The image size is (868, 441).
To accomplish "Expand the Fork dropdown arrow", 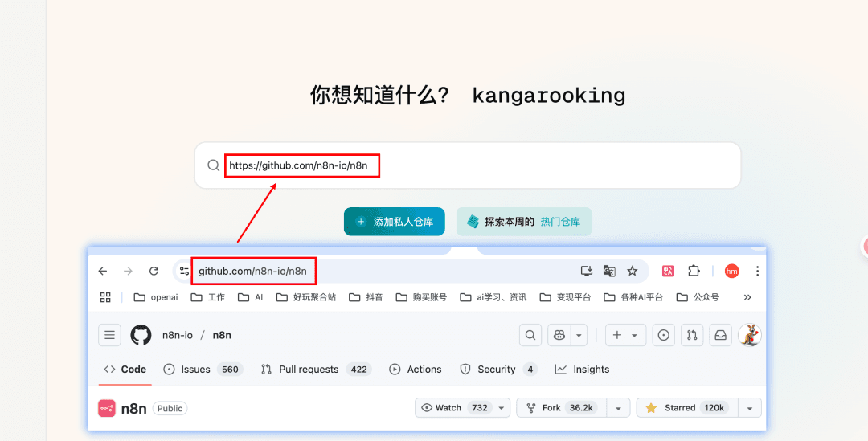I will click(618, 408).
